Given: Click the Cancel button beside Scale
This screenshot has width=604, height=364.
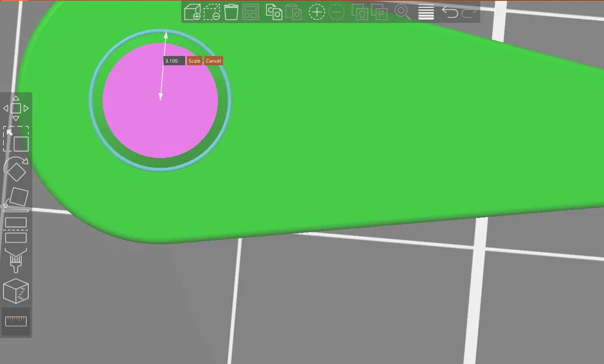Looking at the screenshot, I should [213, 61].
